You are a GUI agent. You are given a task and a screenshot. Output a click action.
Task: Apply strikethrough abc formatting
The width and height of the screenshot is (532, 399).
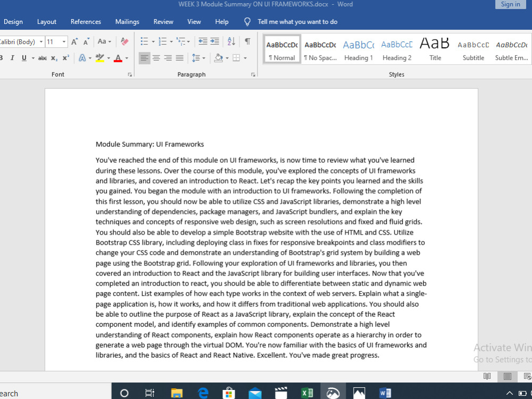coord(43,58)
